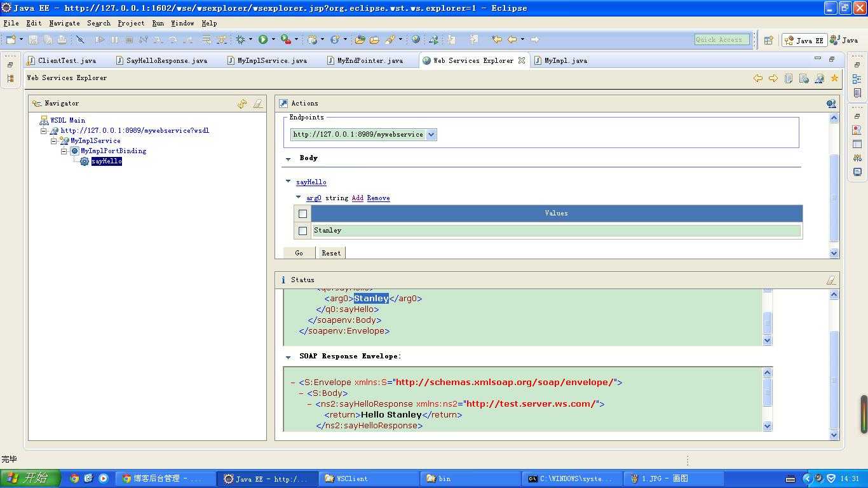Check the box next to Stanley value
Viewport: 868px width, 488px height.
(302, 231)
